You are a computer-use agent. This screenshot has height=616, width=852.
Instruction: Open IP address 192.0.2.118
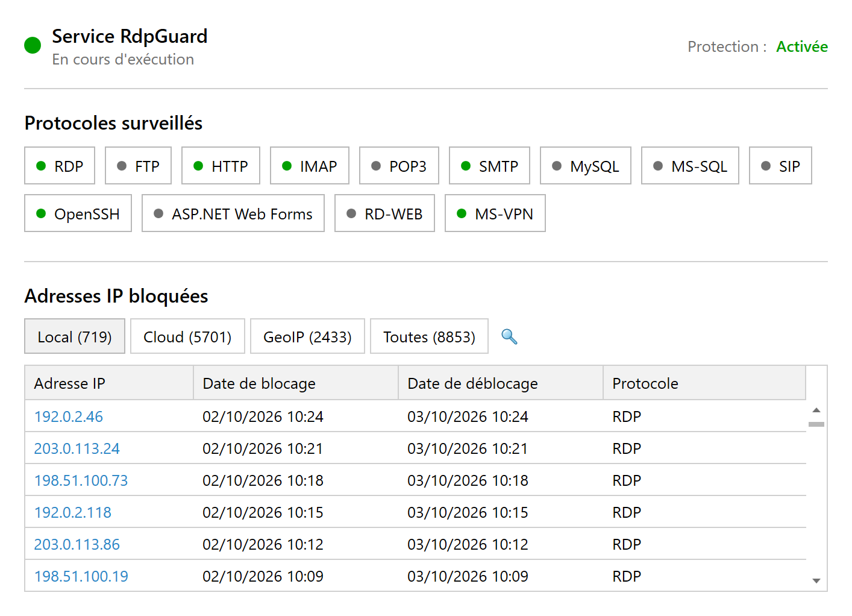[x=72, y=512]
